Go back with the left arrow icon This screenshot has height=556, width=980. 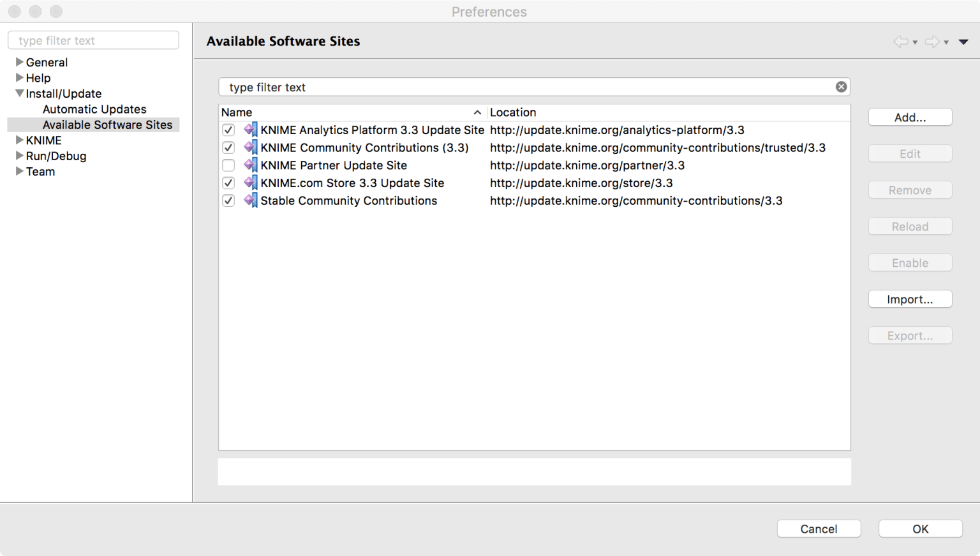[x=900, y=41]
